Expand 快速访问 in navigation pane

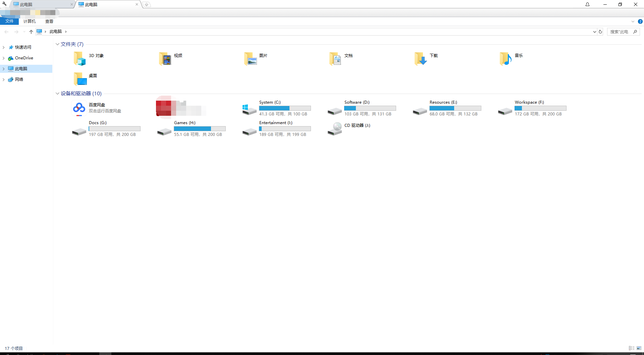(3, 47)
